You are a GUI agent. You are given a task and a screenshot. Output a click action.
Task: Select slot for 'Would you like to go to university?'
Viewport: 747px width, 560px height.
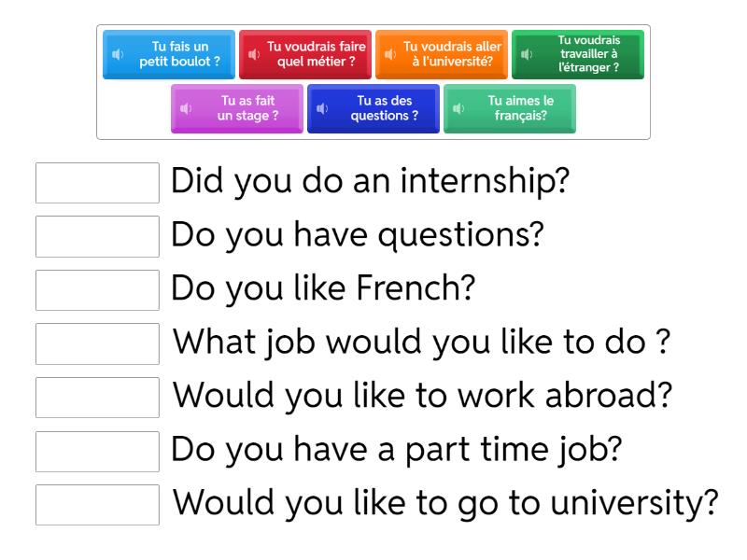point(97,504)
